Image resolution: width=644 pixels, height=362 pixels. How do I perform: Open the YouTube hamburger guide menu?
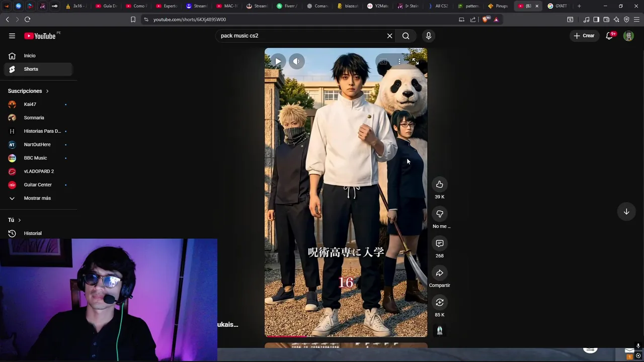point(12,36)
